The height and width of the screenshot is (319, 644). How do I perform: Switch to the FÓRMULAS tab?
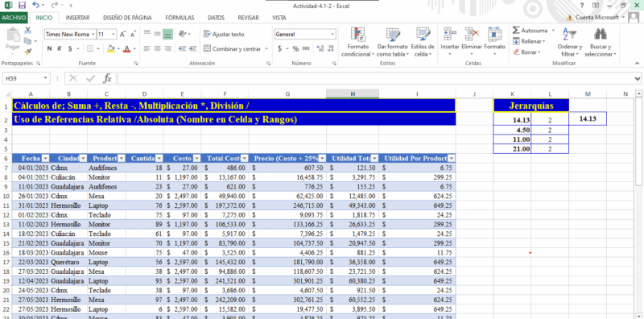pos(180,18)
